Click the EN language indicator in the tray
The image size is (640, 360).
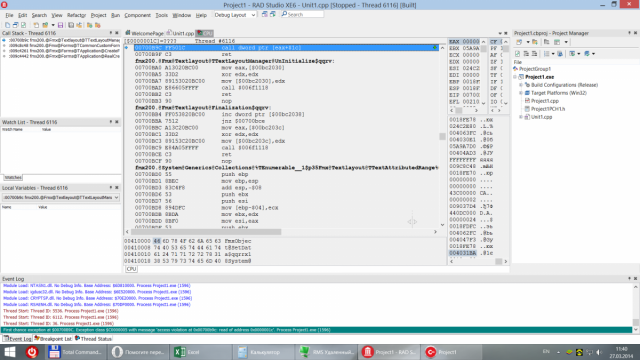(546, 352)
